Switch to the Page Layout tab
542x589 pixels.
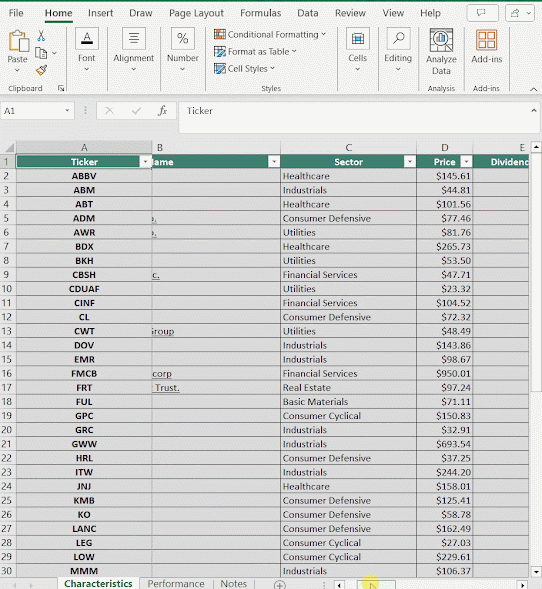click(196, 13)
